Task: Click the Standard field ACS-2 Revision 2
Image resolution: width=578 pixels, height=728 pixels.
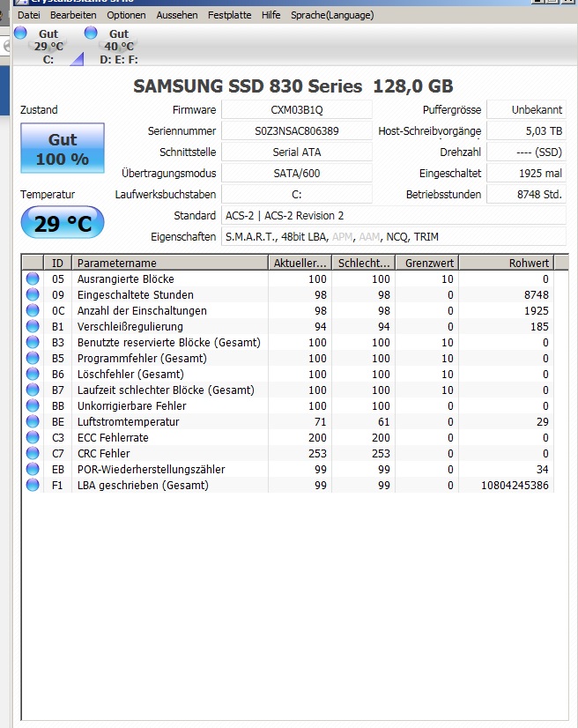Action: (394, 215)
